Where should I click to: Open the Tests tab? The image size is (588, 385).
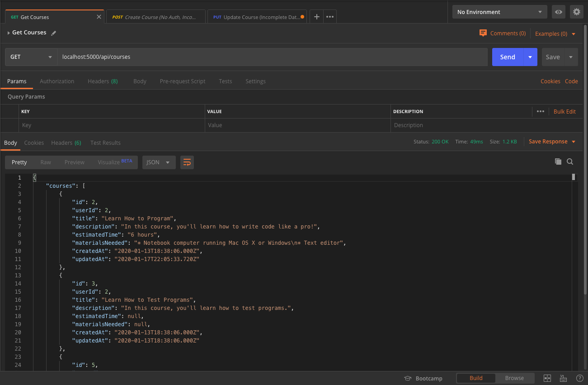pyautogui.click(x=225, y=81)
